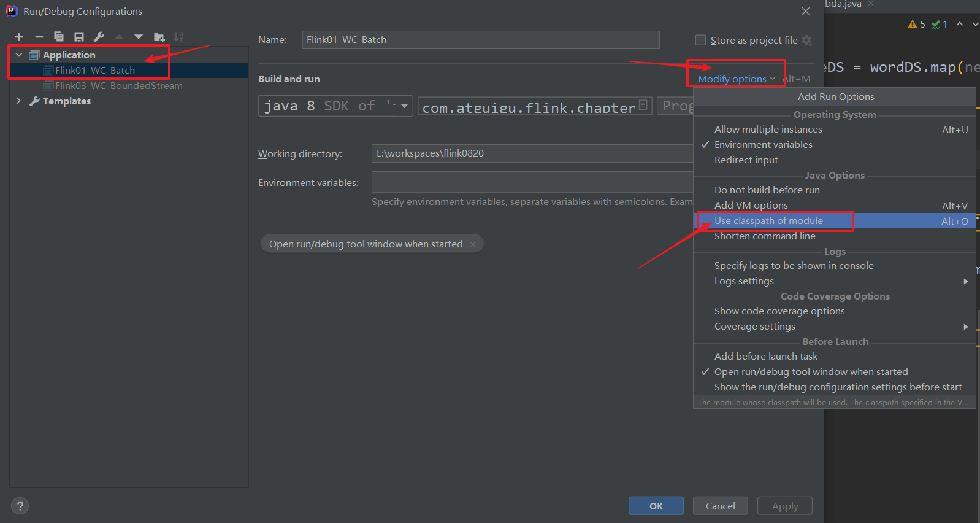Expand Logs settings submenu
This screenshot has width=980, height=523.
point(835,281)
